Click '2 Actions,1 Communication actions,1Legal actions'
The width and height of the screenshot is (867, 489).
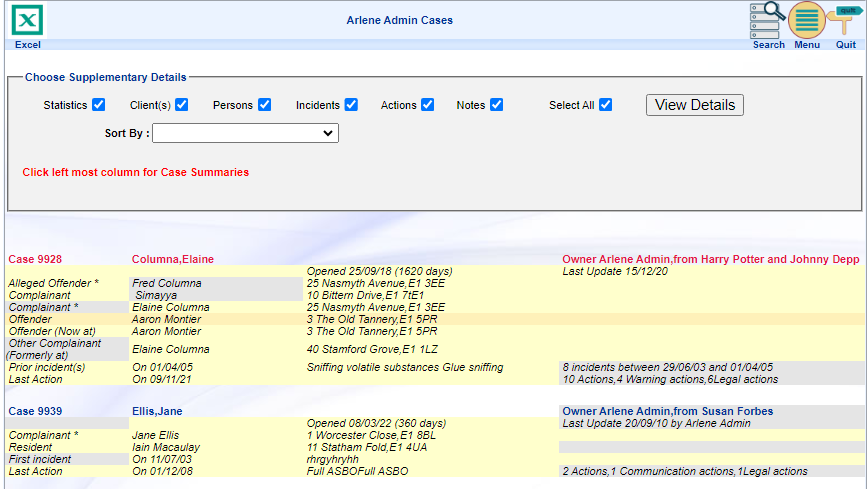[685, 471]
